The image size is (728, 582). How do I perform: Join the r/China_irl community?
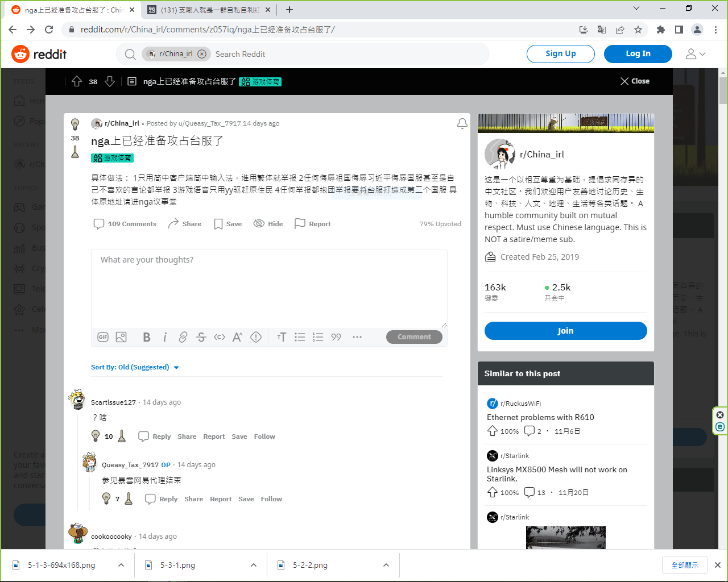[566, 331]
